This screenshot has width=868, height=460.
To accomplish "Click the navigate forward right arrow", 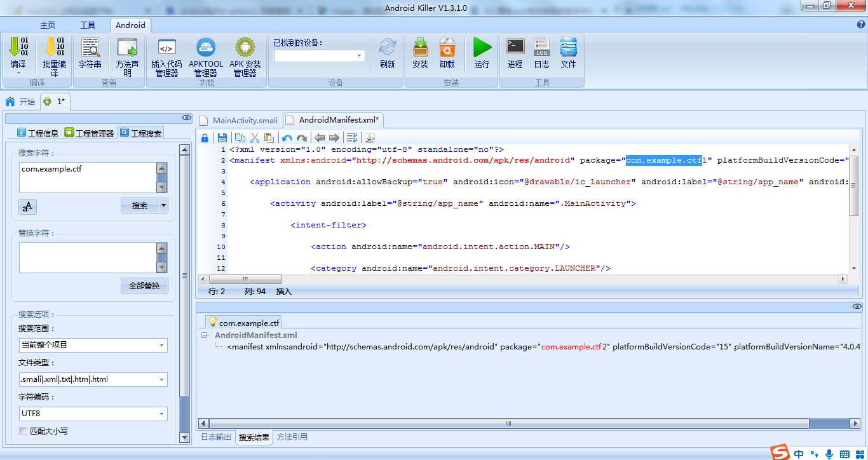I will [334, 138].
